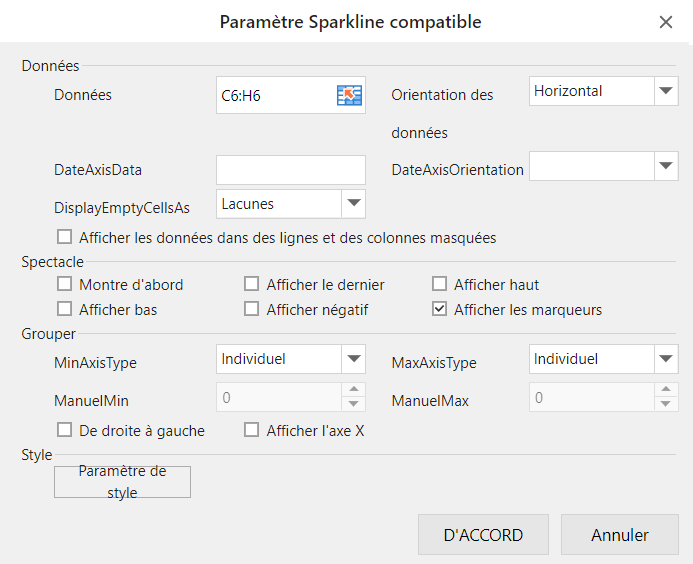Screen dimensions: 693x564
Task: Check the Afficher négatif option
Action: pyautogui.click(x=252, y=309)
